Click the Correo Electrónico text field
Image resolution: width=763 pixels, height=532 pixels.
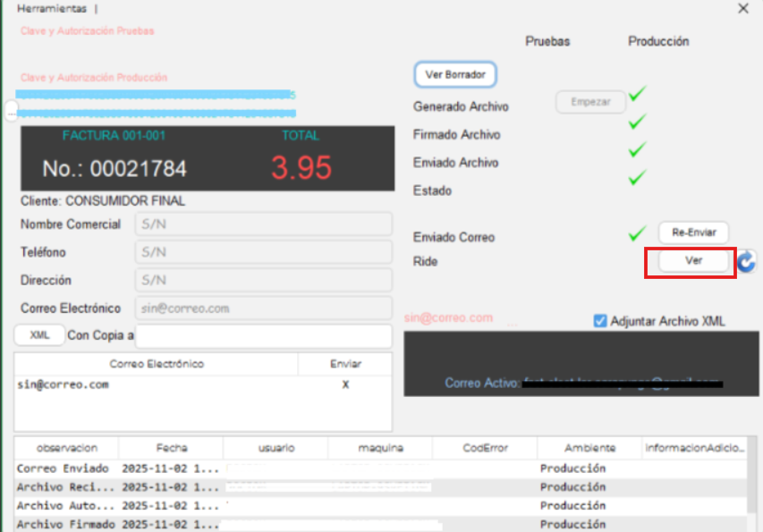click(x=263, y=308)
